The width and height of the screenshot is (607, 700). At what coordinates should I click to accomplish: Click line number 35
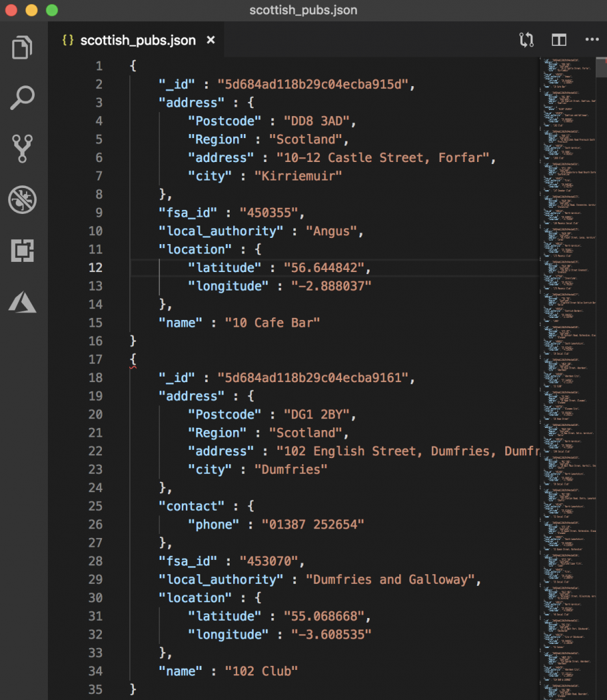coord(96,689)
